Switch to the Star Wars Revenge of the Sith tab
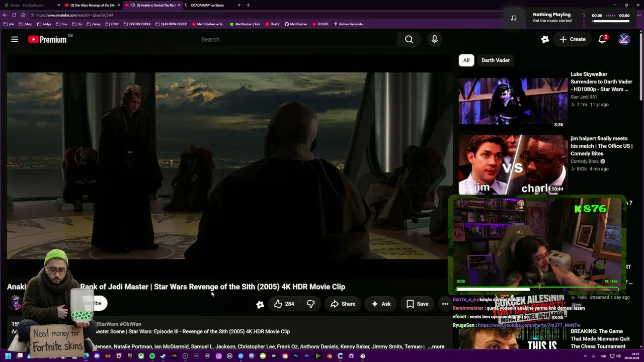Image resolution: width=644 pixels, height=362 pixels. tap(93, 5)
